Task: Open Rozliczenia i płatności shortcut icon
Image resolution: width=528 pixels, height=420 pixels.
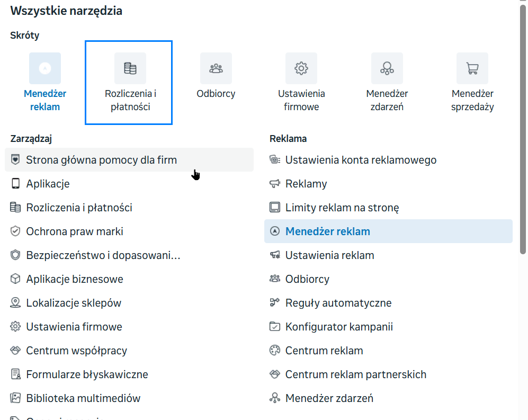Action: pyautogui.click(x=130, y=68)
